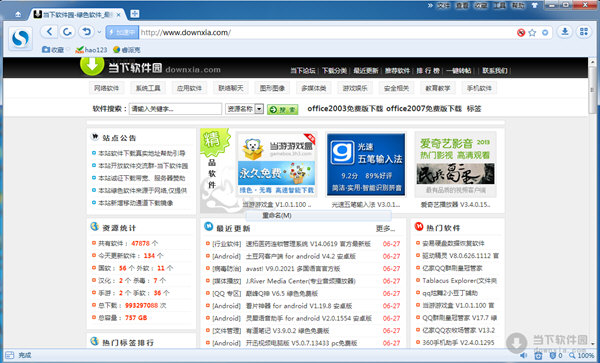
Task: Open the 标签 link beside search
Action: [x=474, y=109]
